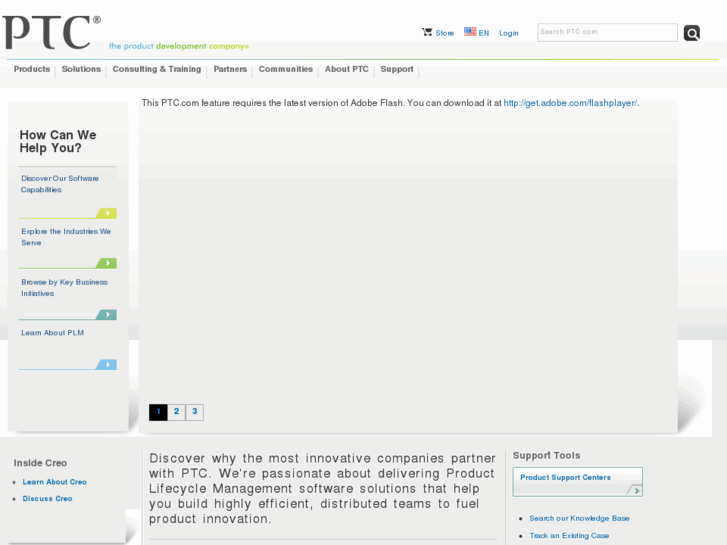Click the shopping cart Store icon
Image resolution: width=727 pixels, height=545 pixels.
click(427, 32)
